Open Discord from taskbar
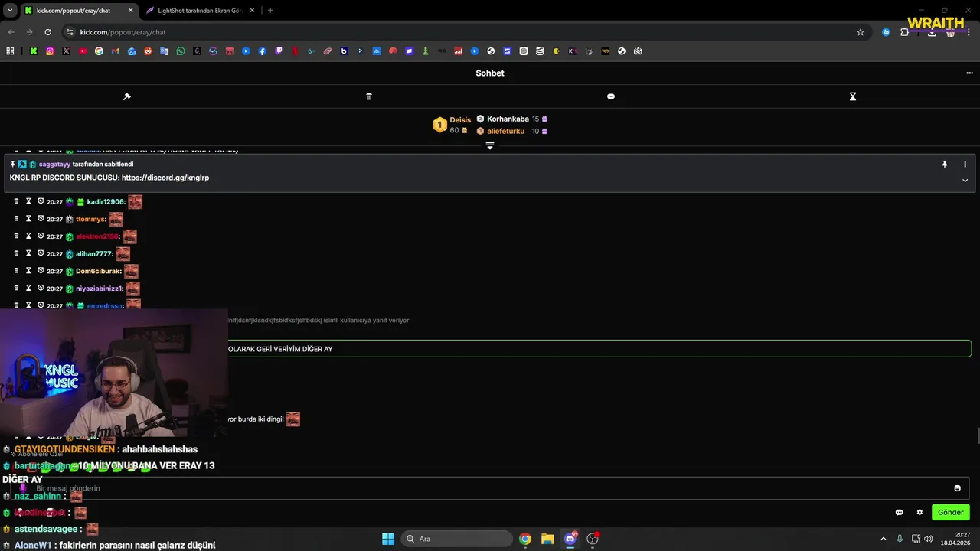The height and width of the screenshot is (551, 980). 570,539
